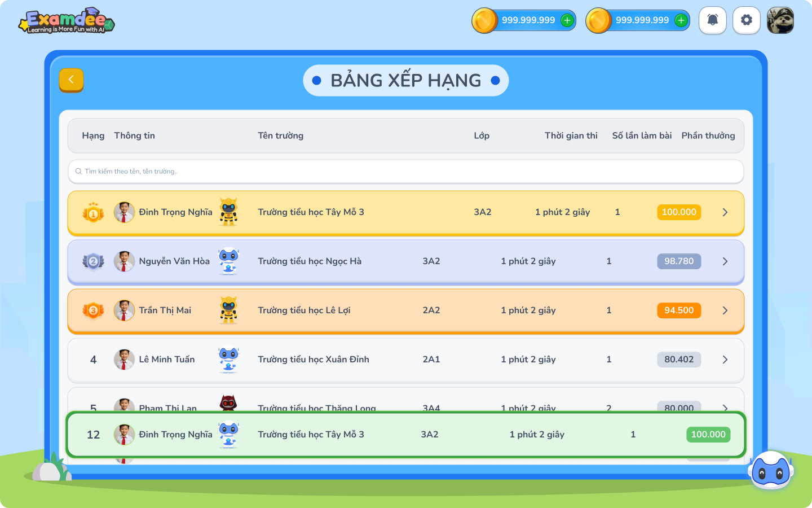Click the BẢNG XẾP HẠNG title
Screen dimensions: 812x508
tap(406, 81)
